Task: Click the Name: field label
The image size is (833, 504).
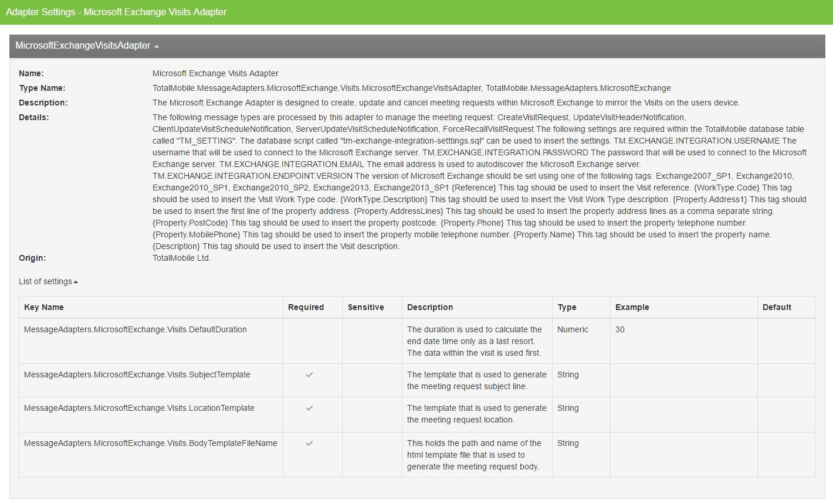Action: coord(31,73)
